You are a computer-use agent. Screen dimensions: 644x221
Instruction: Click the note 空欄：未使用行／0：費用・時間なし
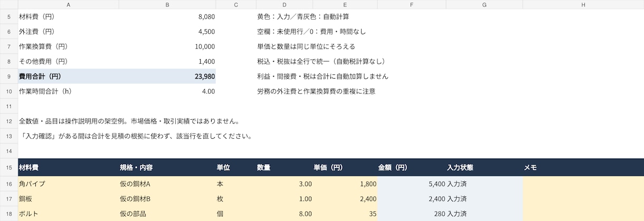point(311,32)
